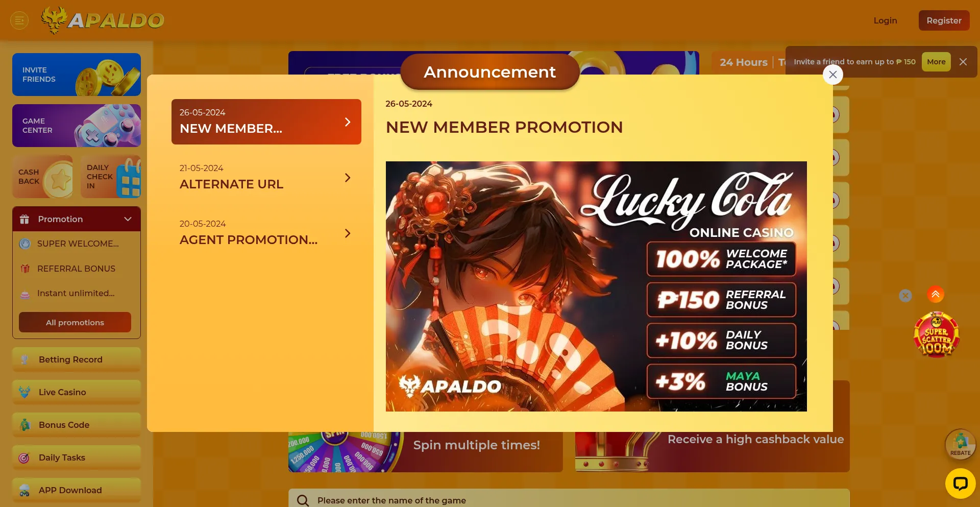Select the New Member announcement entry

(x=266, y=122)
